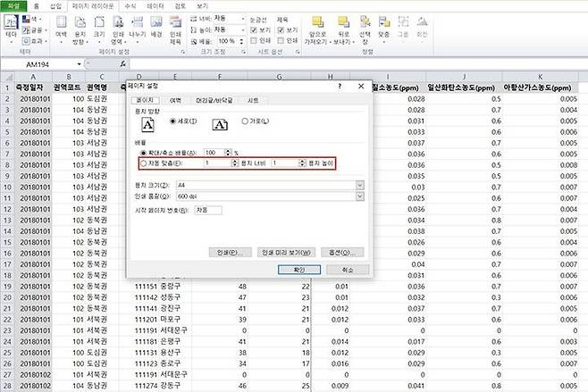Open the 수식 (Formulas) ribbon tab
The height and width of the screenshot is (392, 588).
point(130,5)
